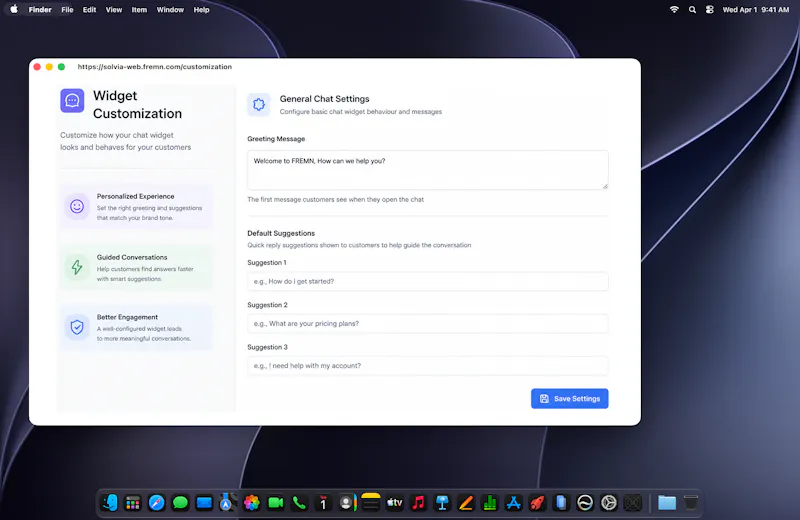Open Contacts from the dock
This screenshot has width=800, height=520.
pos(347,503)
